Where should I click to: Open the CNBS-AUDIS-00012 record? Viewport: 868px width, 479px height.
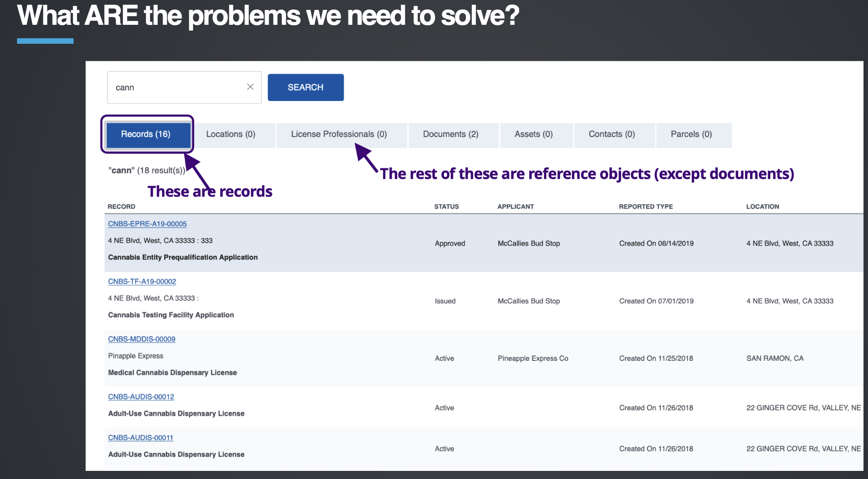pos(141,397)
